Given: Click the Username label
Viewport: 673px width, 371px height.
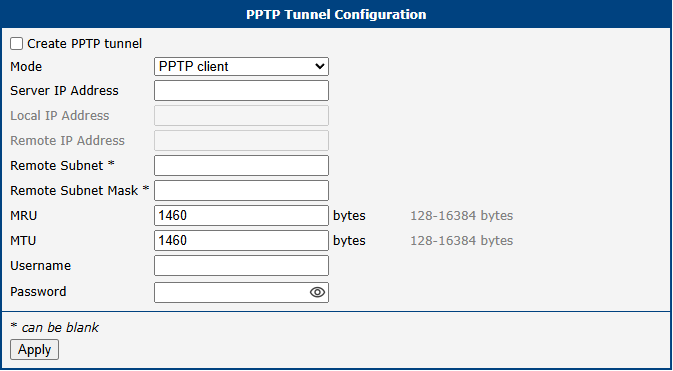Looking at the screenshot, I should point(40,266).
